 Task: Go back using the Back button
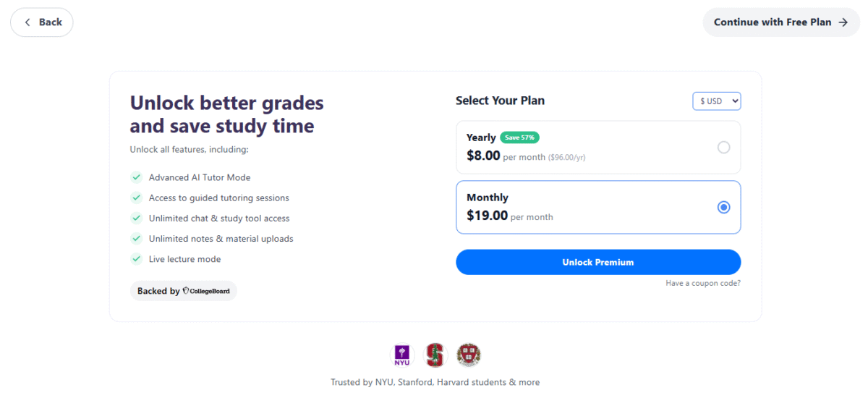[x=42, y=22]
